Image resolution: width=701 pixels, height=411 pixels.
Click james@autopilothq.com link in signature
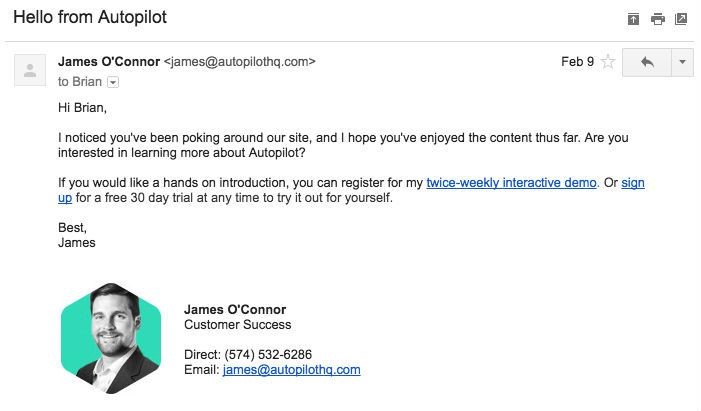[291, 370]
